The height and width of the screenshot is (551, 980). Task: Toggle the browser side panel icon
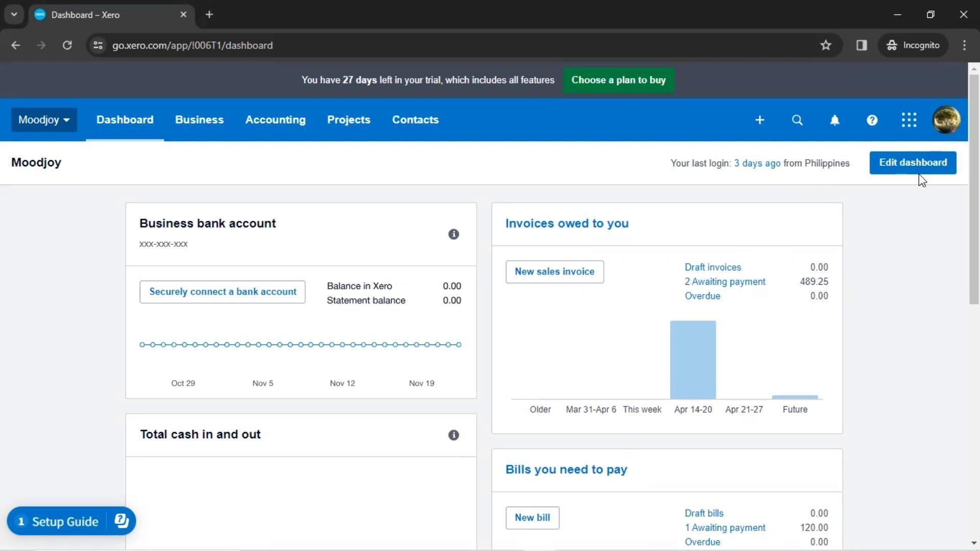(x=862, y=45)
